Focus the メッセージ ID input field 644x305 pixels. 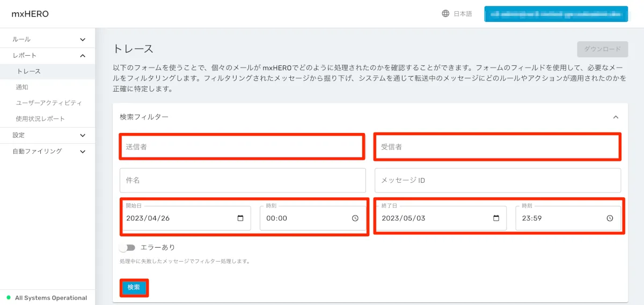pyautogui.click(x=497, y=180)
